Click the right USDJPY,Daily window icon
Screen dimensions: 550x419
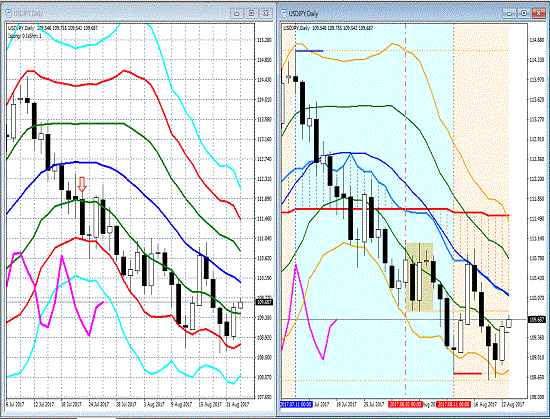coord(284,14)
